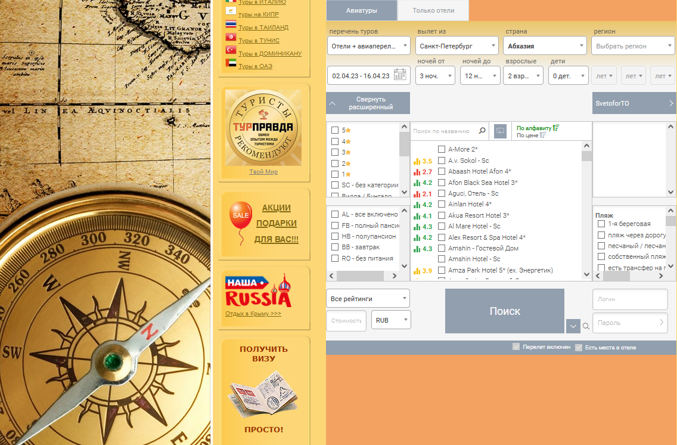Open the SvetoforTO button
The image size is (677, 445).
point(633,103)
